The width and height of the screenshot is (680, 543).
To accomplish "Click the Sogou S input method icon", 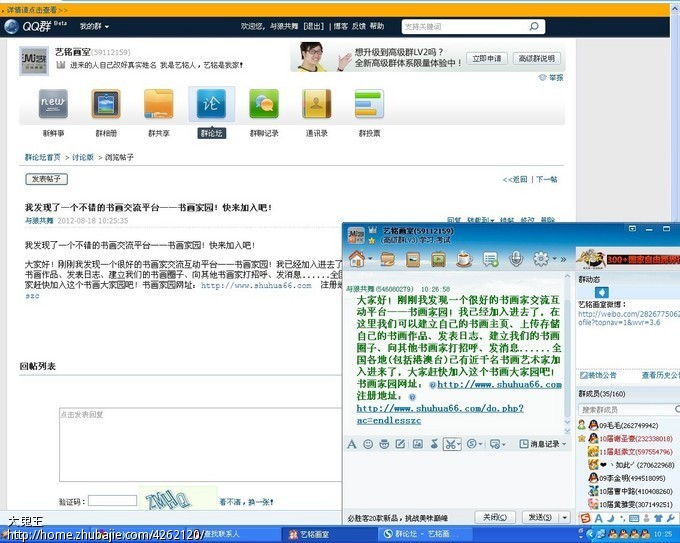I will (585, 518).
